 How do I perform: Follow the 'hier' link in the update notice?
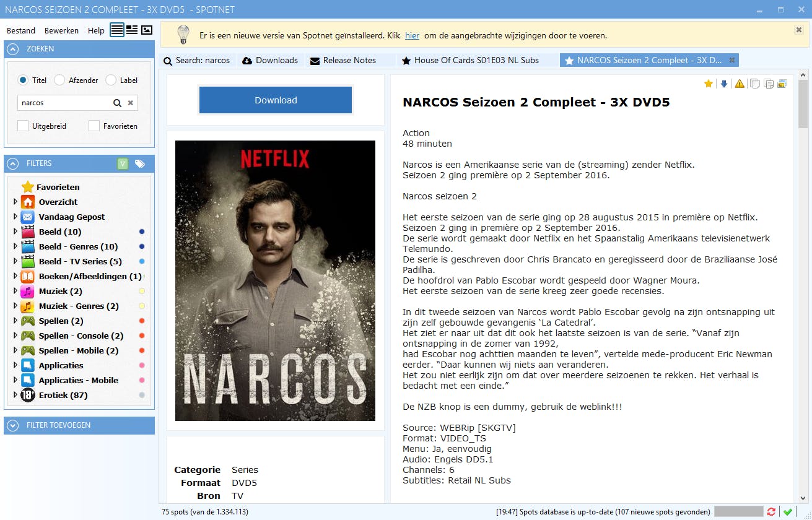pyautogui.click(x=413, y=35)
